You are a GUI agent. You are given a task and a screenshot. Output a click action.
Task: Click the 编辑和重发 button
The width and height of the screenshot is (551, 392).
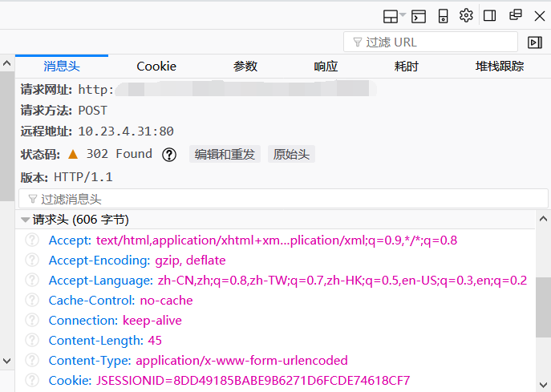(225, 155)
